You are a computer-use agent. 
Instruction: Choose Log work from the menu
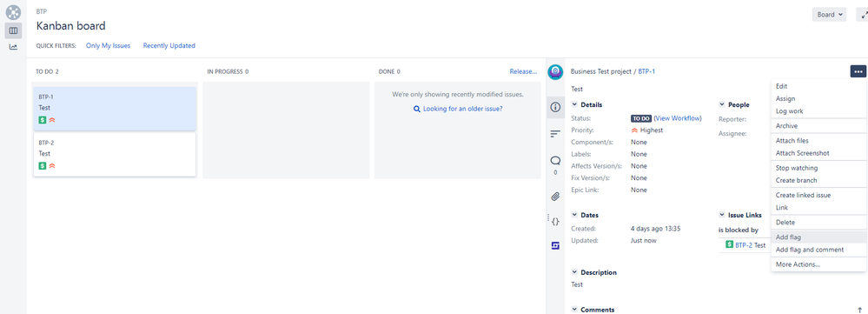[818, 110]
